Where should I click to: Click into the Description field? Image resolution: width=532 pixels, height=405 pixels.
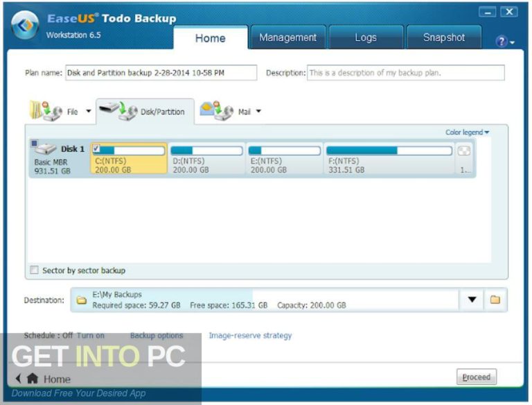406,73
